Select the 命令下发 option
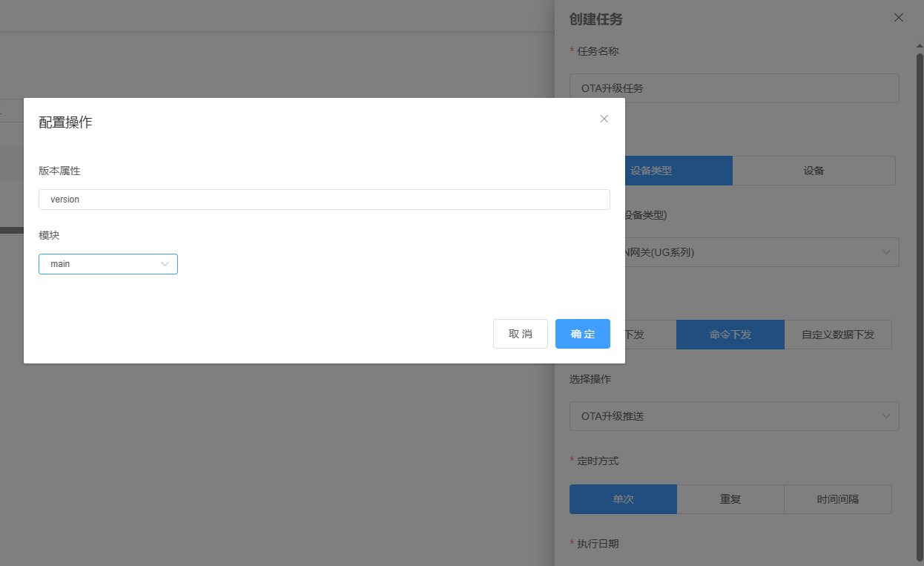Image resolution: width=924 pixels, height=566 pixels. pos(730,335)
